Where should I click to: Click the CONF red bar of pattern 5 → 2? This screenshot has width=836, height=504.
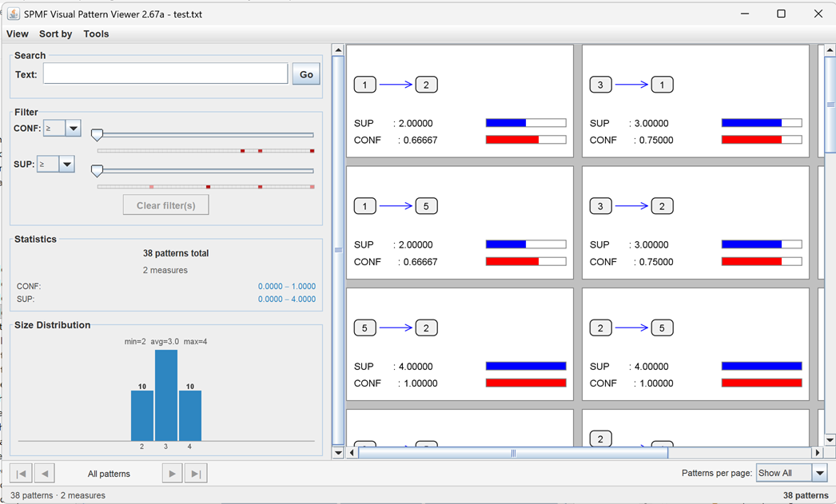coord(526,383)
